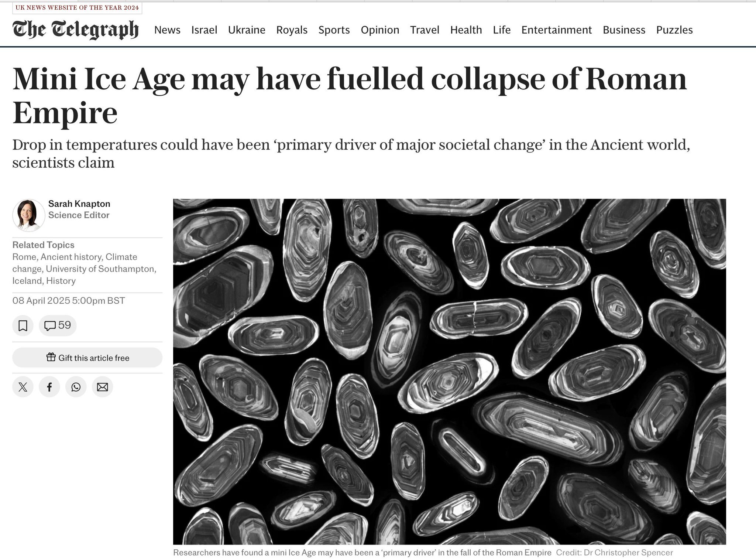Viewport: 756px width, 560px height.
Task: Click the Science Editor label
Action: (x=79, y=215)
